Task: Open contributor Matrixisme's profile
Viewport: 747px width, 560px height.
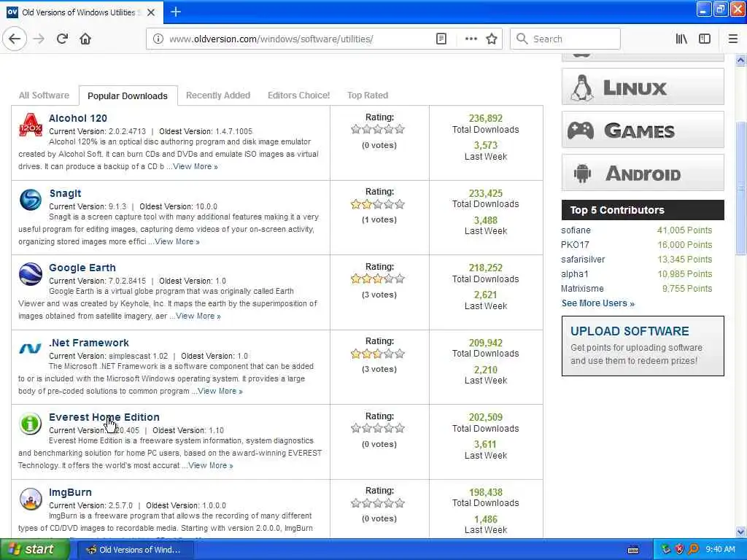Action: tap(582, 289)
